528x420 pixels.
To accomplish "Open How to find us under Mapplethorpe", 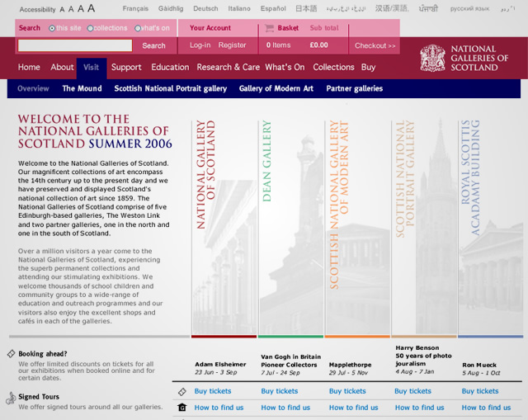I will [354, 408].
